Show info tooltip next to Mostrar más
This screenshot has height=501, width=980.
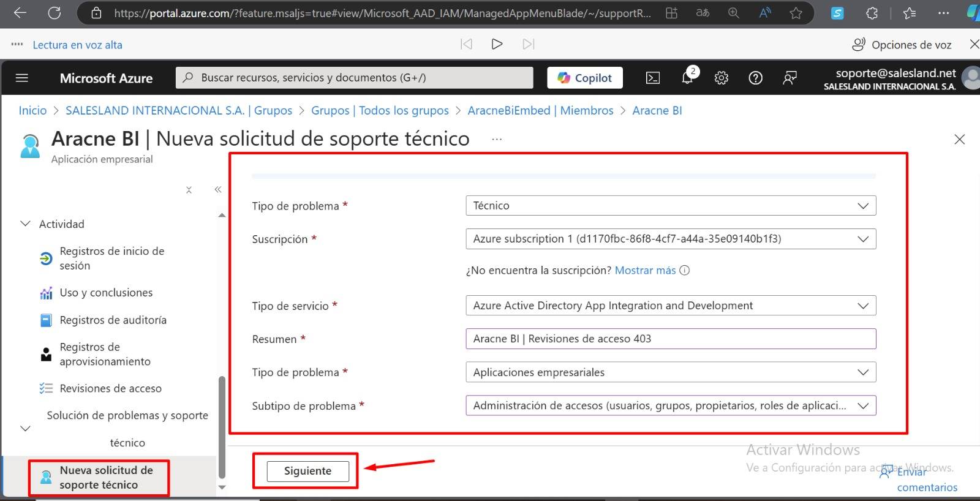(x=685, y=271)
